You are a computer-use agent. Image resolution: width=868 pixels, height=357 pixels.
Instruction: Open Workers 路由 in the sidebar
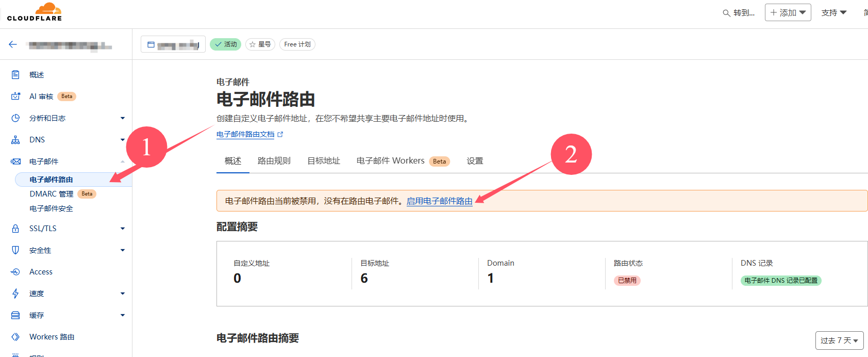(52, 337)
